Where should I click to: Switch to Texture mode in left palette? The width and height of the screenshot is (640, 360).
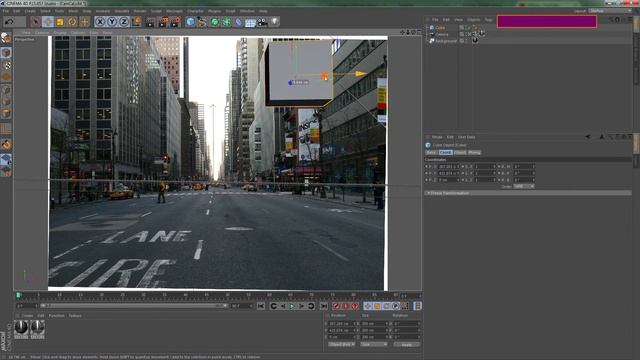click(6, 65)
